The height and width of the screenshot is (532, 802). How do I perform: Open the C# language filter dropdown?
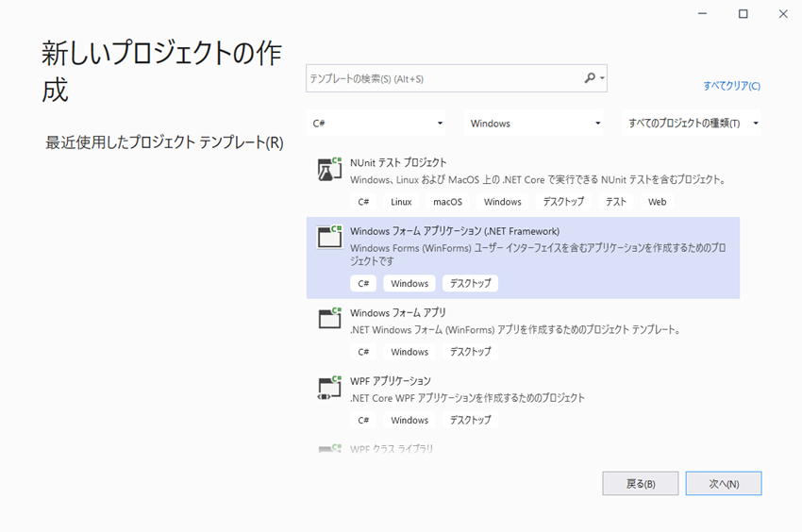pyautogui.click(x=376, y=124)
